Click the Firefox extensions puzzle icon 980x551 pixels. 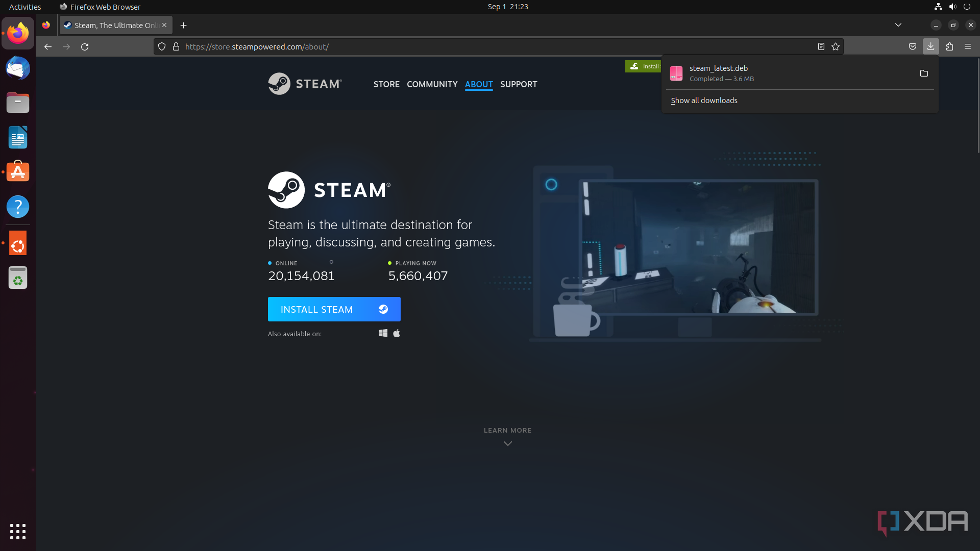click(x=950, y=46)
